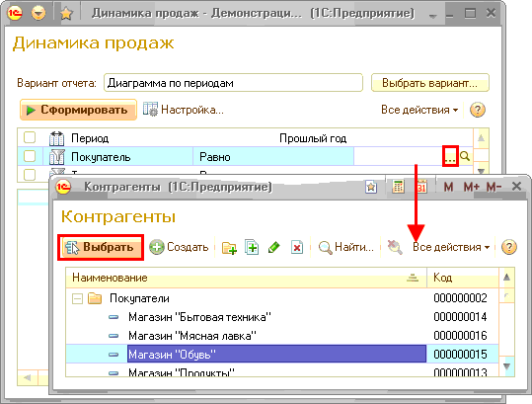
Task: Open the main menu dropdown arrow icon in title bar
Action: 38,13
